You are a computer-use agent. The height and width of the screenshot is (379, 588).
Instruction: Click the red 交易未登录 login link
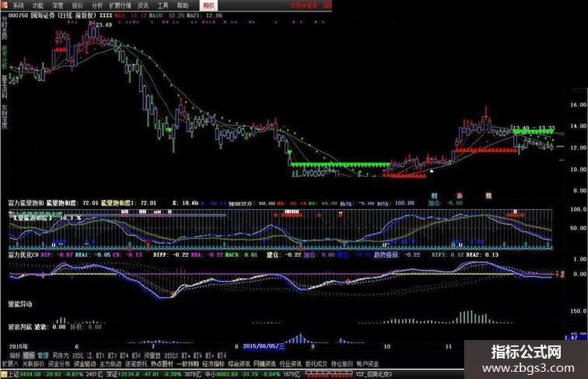click(304, 5)
